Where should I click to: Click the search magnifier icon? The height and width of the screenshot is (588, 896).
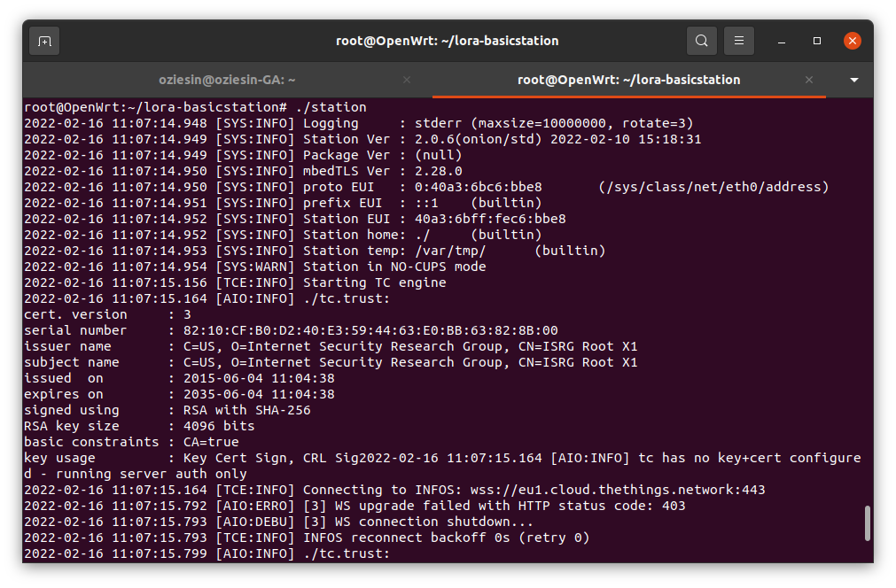pyautogui.click(x=701, y=41)
